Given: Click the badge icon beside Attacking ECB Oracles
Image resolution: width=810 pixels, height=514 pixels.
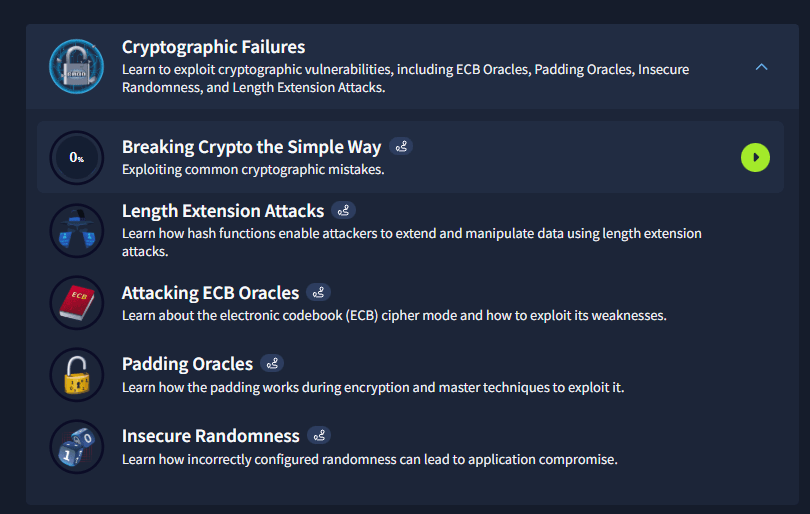Looking at the screenshot, I should click(319, 293).
